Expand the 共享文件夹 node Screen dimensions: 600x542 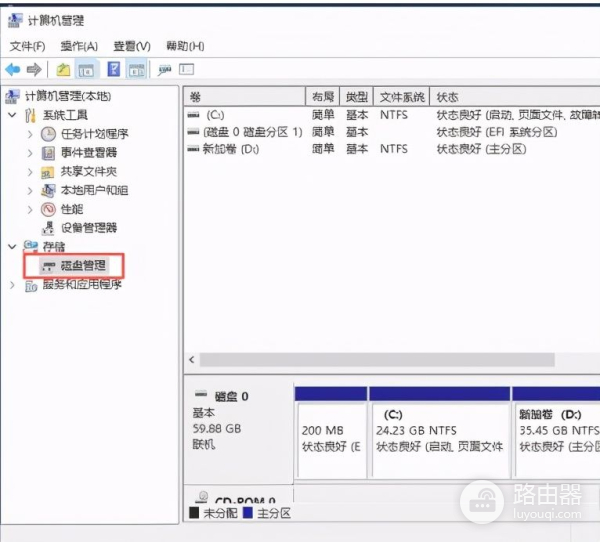click(30, 172)
